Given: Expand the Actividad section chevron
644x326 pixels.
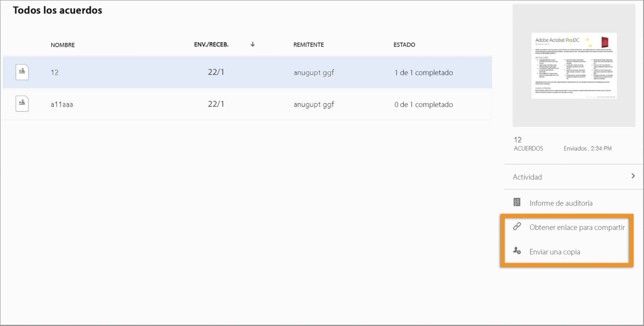Looking at the screenshot, I should click(633, 176).
